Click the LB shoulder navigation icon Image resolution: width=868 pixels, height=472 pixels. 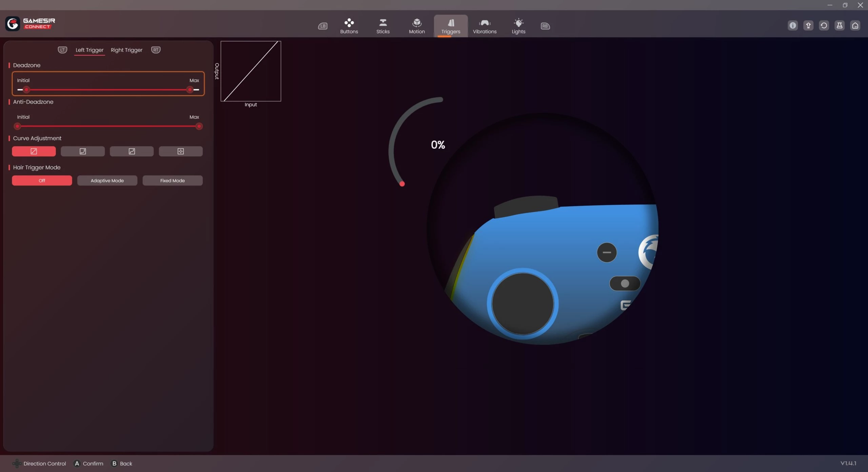(x=322, y=26)
